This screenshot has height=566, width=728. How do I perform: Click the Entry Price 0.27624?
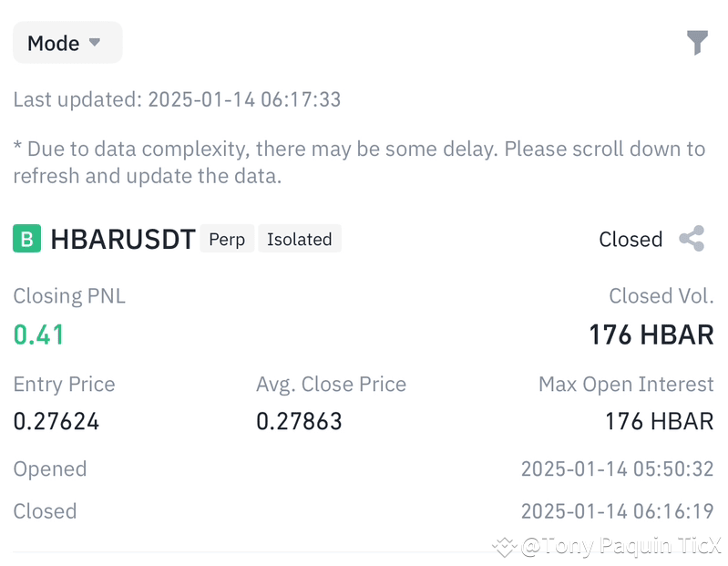56,421
